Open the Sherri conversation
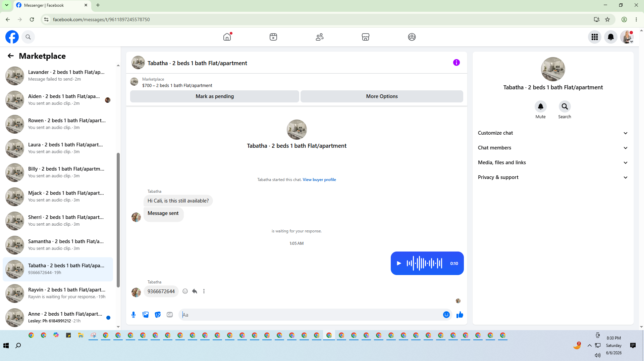Viewport: 644px width, 361px height. pos(58,221)
